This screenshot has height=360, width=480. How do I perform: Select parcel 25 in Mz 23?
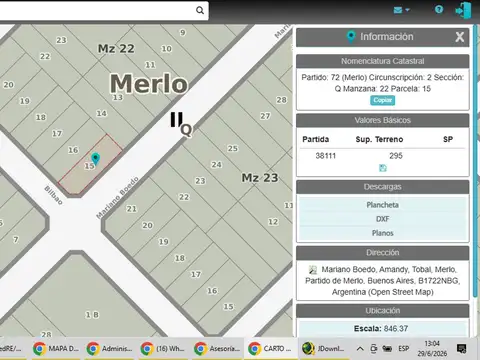click(x=233, y=148)
